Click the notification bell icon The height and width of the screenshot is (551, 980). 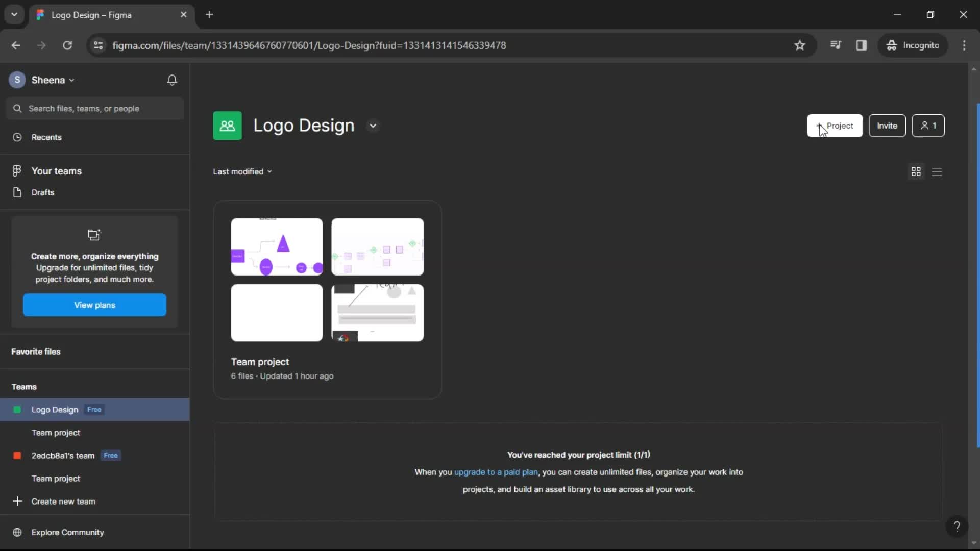[173, 80]
